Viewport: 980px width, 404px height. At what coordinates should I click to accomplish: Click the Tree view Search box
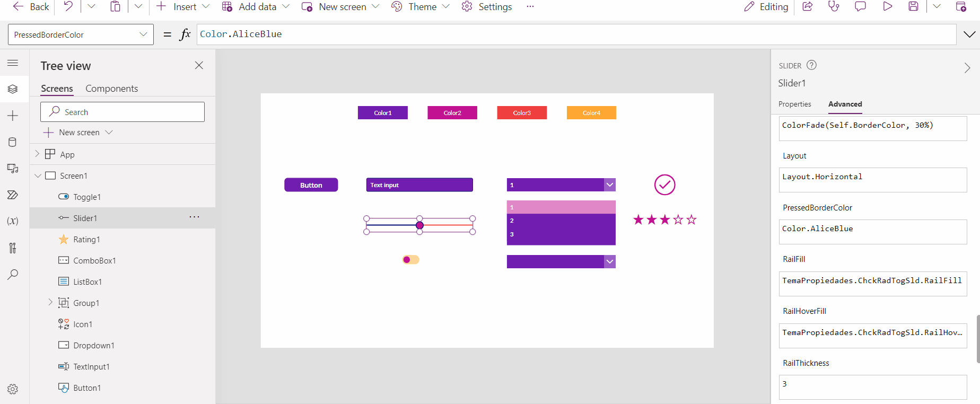(x=122, y=112)
